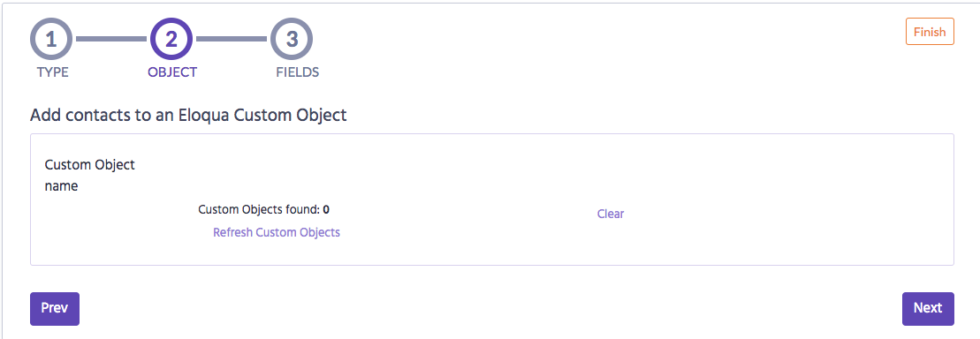This screenshot has width=980, height=339.
Task: Click the TYPE step label
Action: 52,72
